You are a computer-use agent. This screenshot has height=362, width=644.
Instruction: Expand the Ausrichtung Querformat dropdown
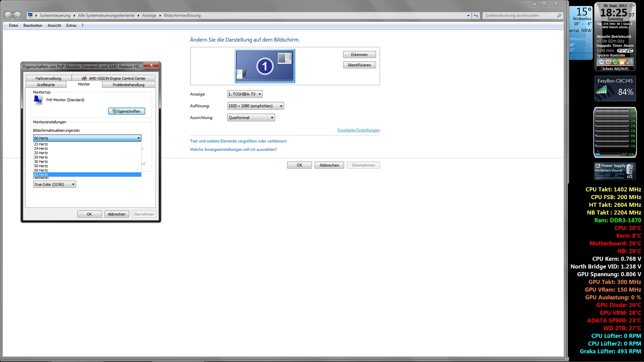click(x=251, y=118)
